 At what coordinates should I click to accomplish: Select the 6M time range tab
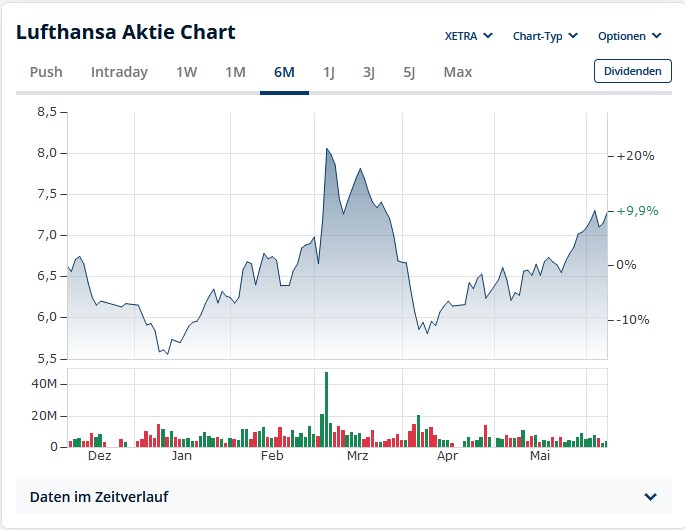click(x=284, y=72)
